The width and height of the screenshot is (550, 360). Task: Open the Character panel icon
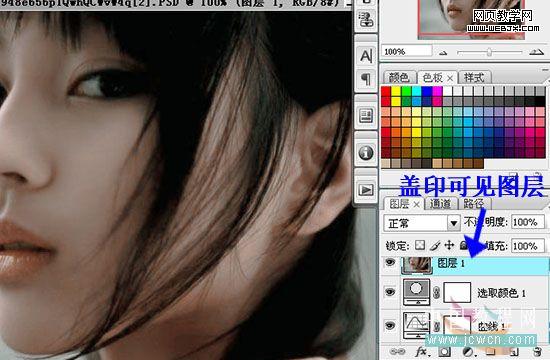(366, 55)
